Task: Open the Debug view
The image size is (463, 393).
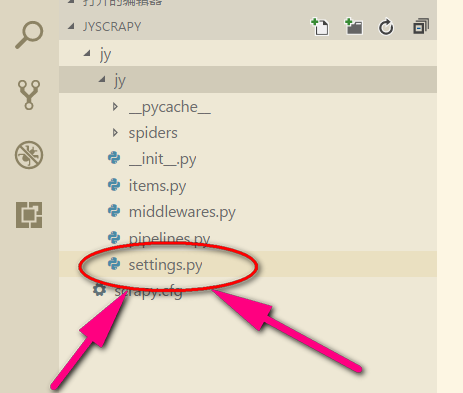Action: (x=29, y=155)
